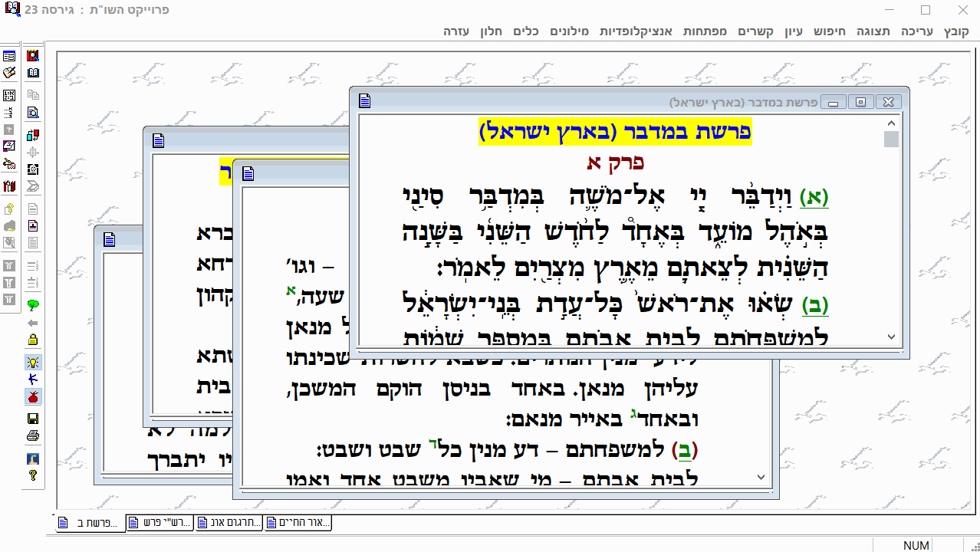Click the פרק א chapter heading

click(616, 163)
